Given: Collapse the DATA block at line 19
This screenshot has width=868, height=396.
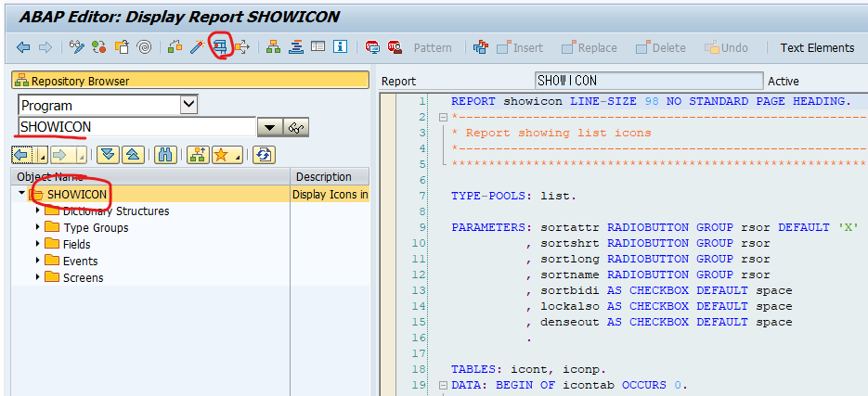Looking at the screenshot, I should click(x=442, y=385).
